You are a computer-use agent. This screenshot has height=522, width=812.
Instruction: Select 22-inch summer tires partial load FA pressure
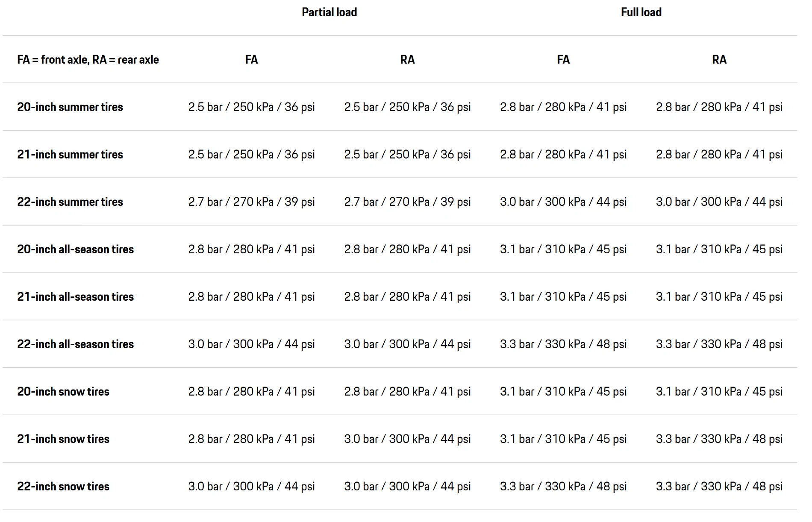[x=251, y=202]
